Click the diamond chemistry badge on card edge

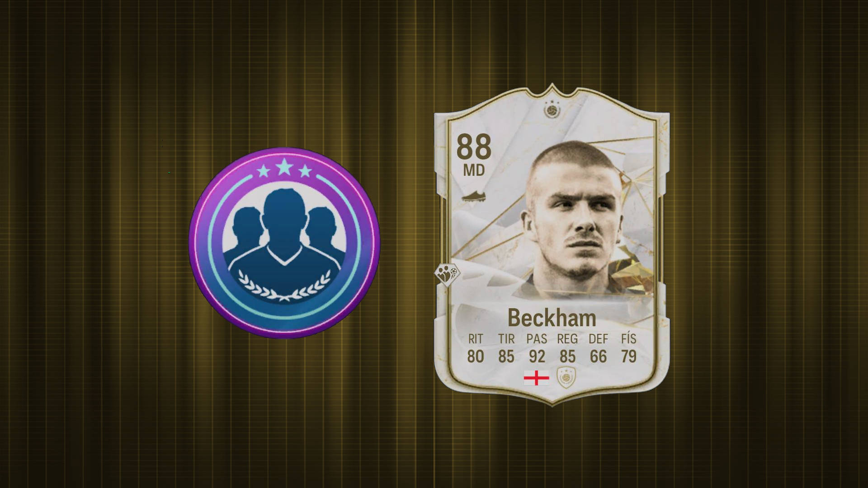447,275
